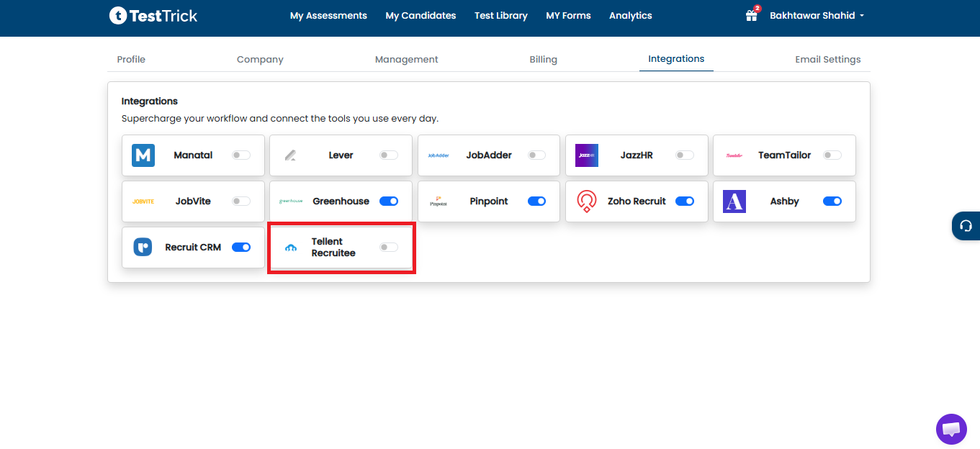Click the Recruit CRM card label
Viewport: 980px width, 449px height.
(193, 248)
